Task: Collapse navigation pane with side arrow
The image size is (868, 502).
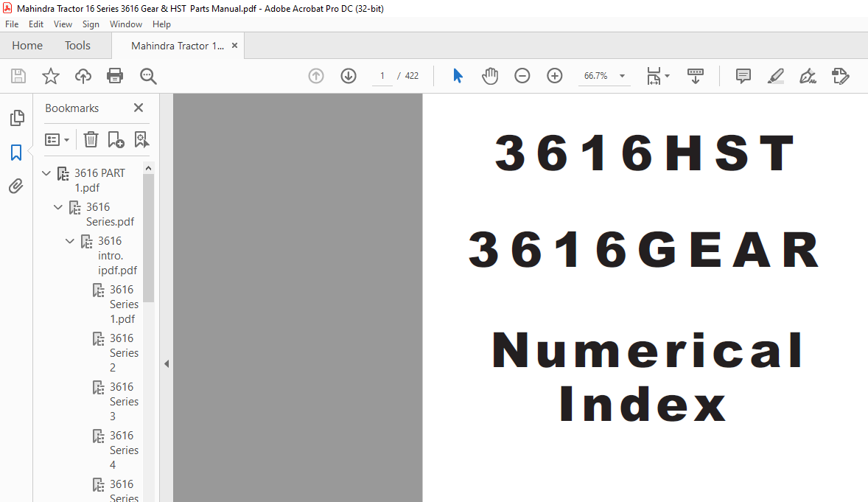Action: click(x=167, y=364)
